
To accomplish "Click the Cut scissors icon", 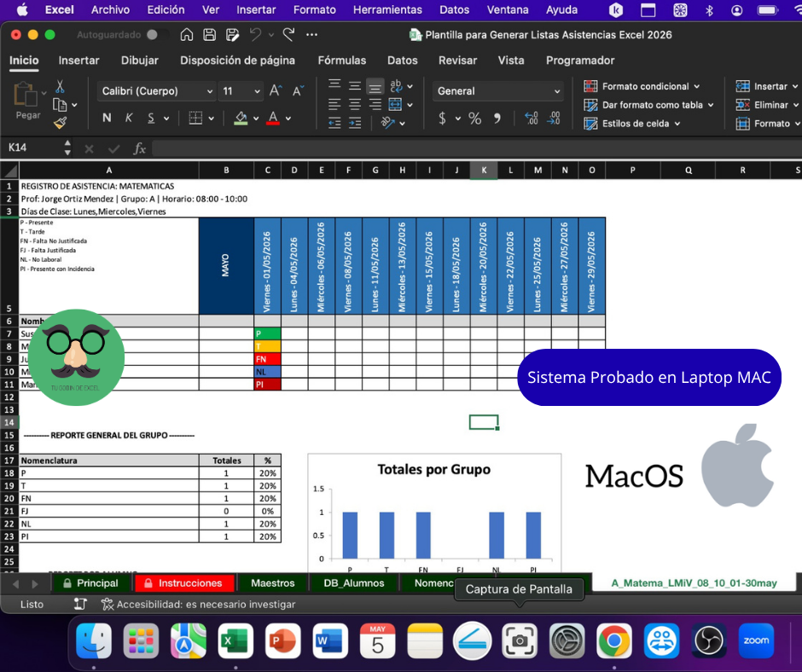I will coord(60,86).
